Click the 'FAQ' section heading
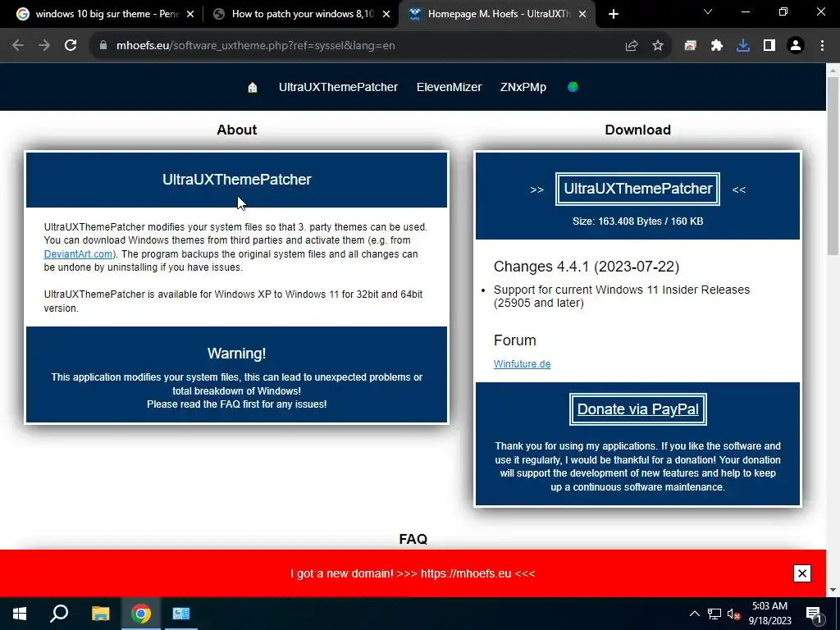Viewport: 840px width, 630px height. 413,539
